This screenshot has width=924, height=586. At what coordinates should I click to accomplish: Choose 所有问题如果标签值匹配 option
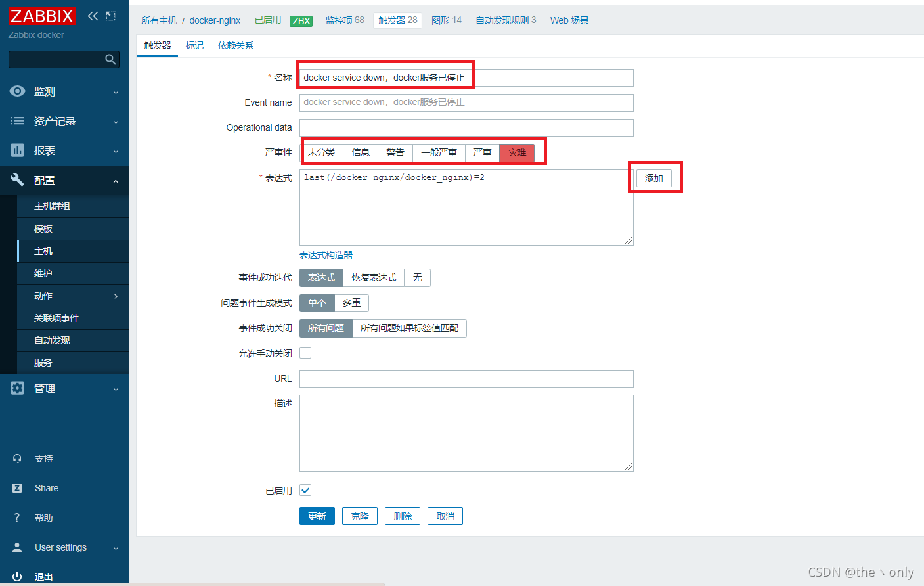(x=410, y=328)
